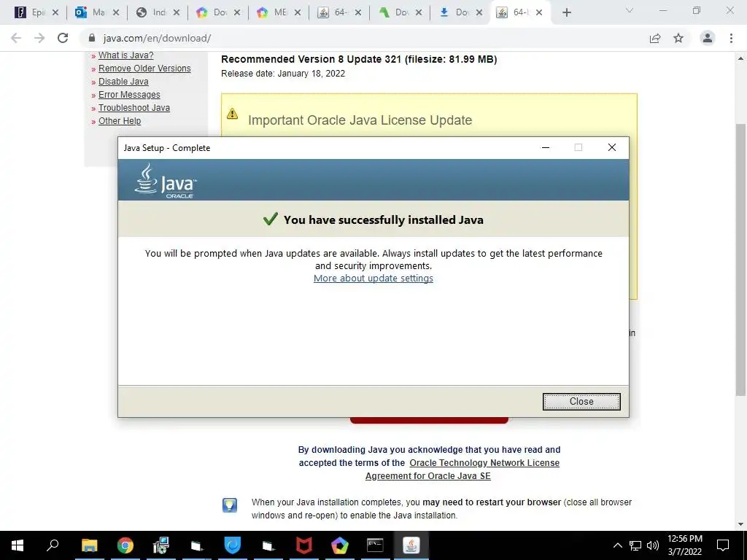Switch to the Dow tab with the blue download arrow icon

coord(454,12)
